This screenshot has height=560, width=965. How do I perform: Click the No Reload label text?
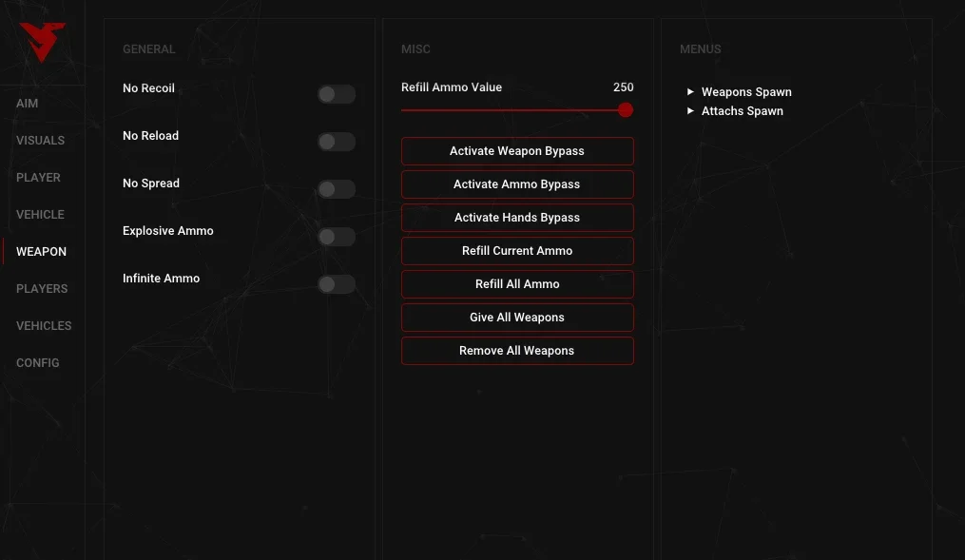(151, 135)
